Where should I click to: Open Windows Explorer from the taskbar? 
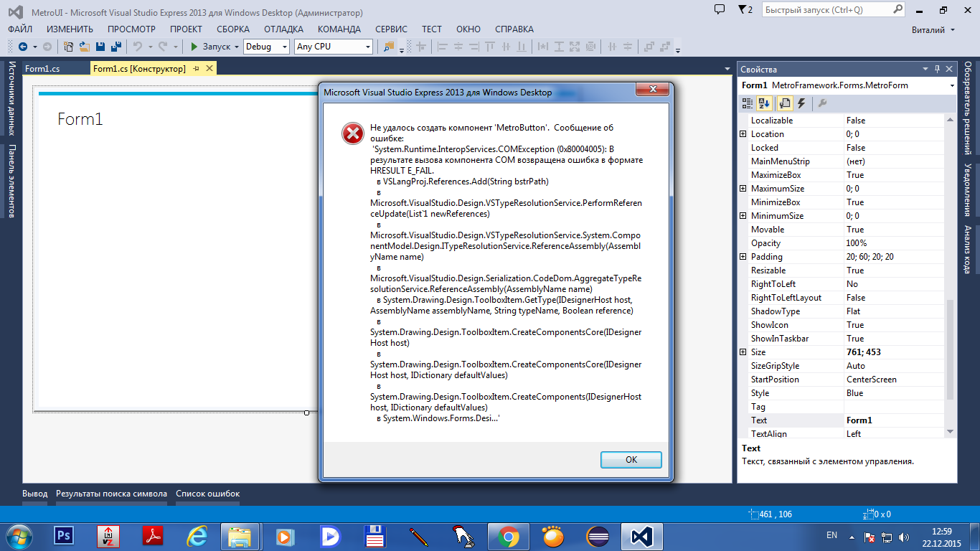point(240,536)
